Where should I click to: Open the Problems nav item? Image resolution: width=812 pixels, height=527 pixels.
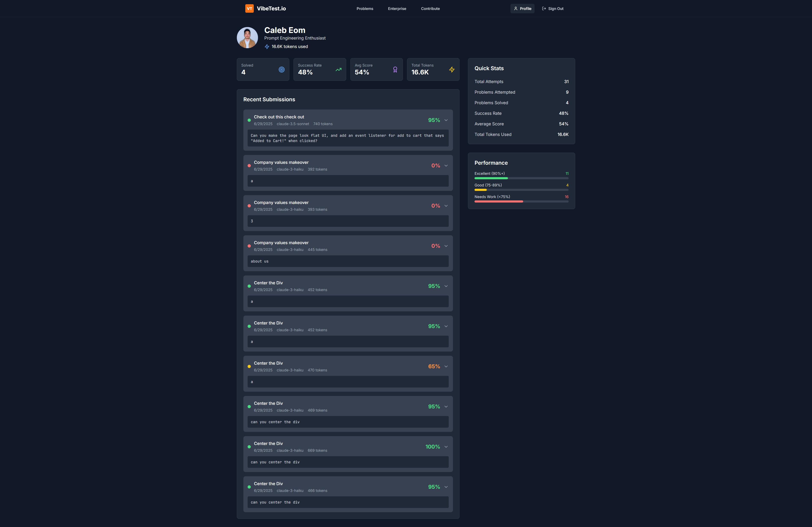click(365, 8)
